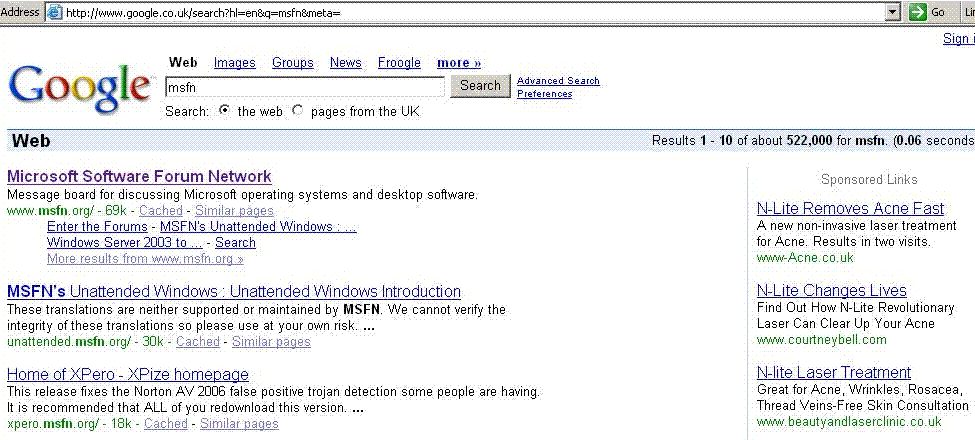
Task: Open Preferences link
Action: point(545,94)
